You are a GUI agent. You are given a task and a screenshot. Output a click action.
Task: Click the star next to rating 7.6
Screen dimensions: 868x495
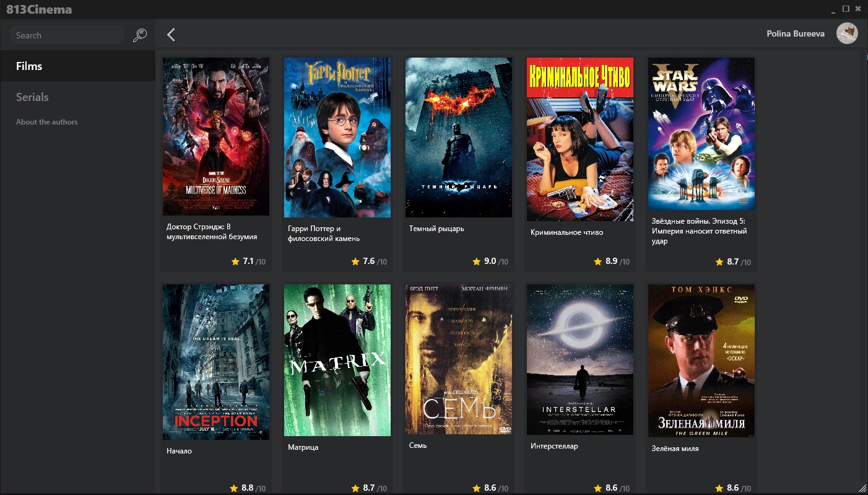pyautogui.click(x=355, y=261)
